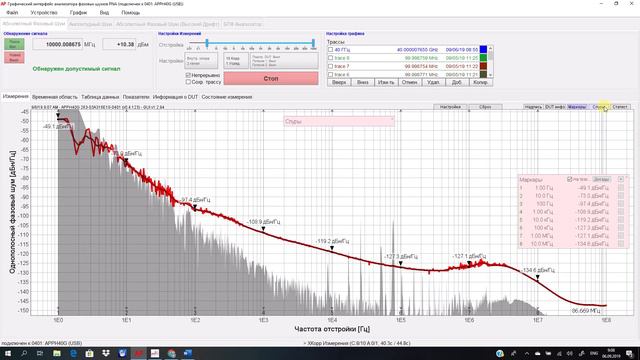
Task: Click Дельта button in Маркеры panel
Action: point(601,179)
